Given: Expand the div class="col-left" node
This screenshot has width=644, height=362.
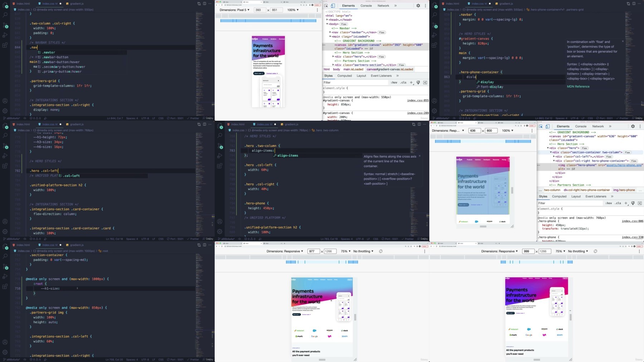Looking at the screenshot, I should (554, 156).
